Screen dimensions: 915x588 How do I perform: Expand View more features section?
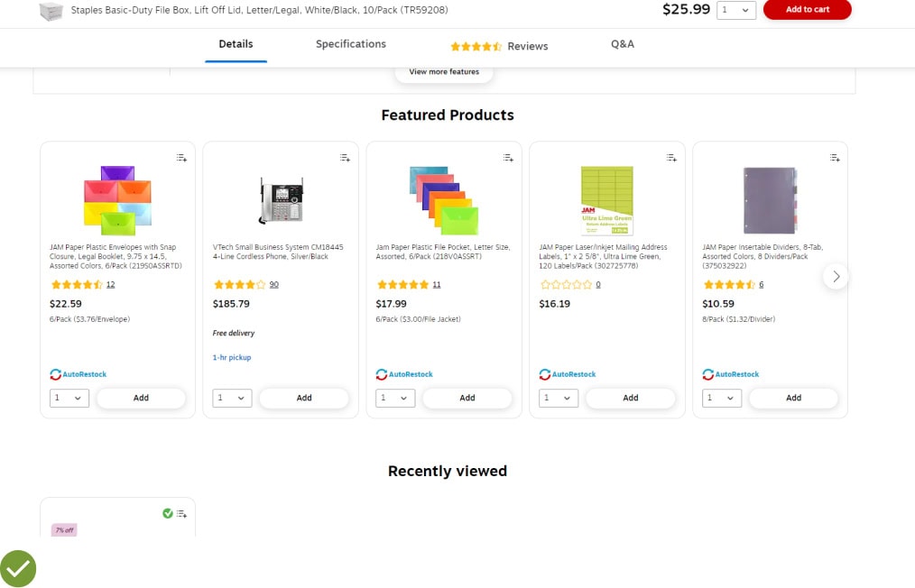tap(444, 72)
